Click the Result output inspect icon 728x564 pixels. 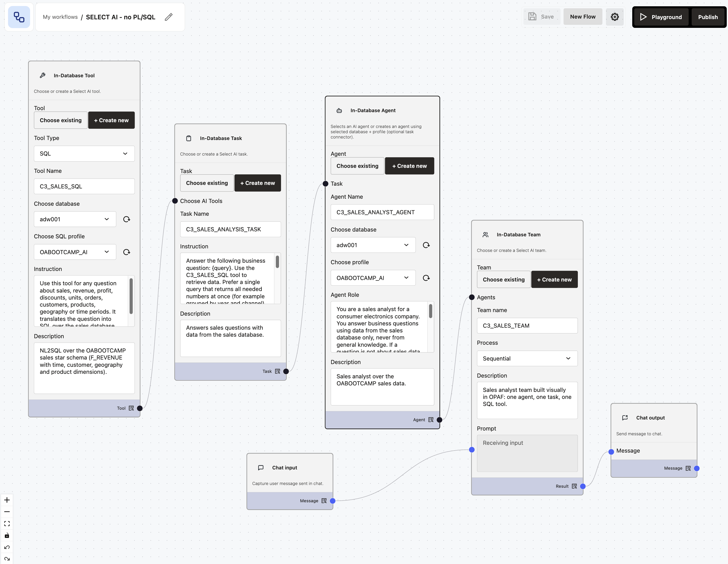pyautogui.click(x=574, y=486)
